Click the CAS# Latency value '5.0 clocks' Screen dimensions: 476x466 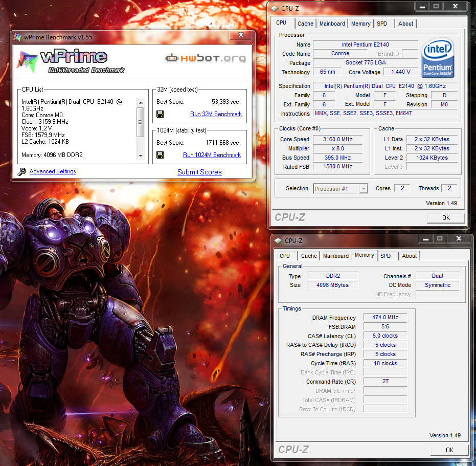[x=385, y=336]
